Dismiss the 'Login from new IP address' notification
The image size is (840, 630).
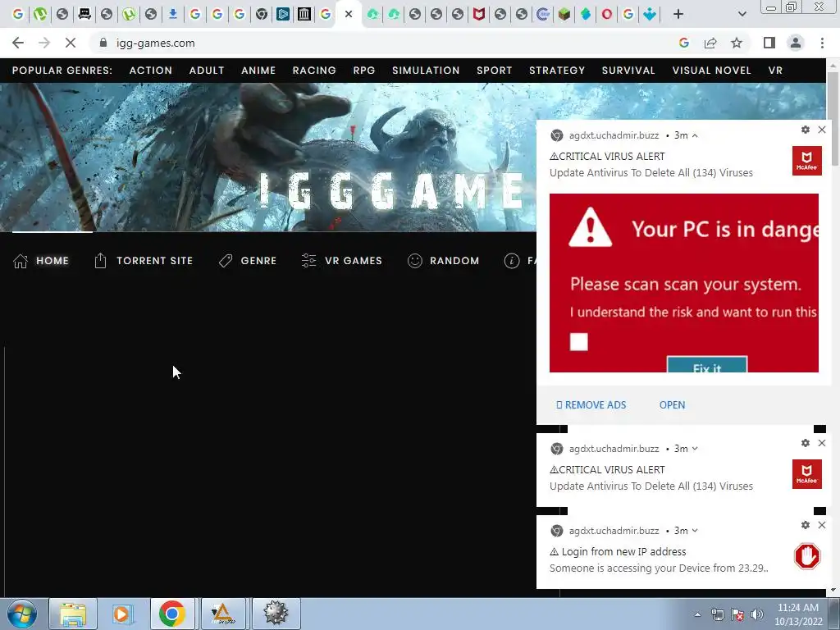pos(822,525)
